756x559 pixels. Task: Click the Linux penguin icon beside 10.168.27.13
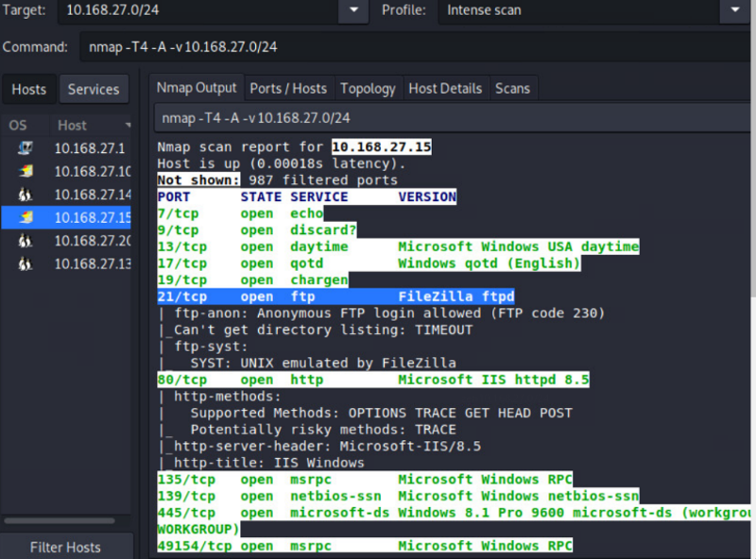point(26,263)
